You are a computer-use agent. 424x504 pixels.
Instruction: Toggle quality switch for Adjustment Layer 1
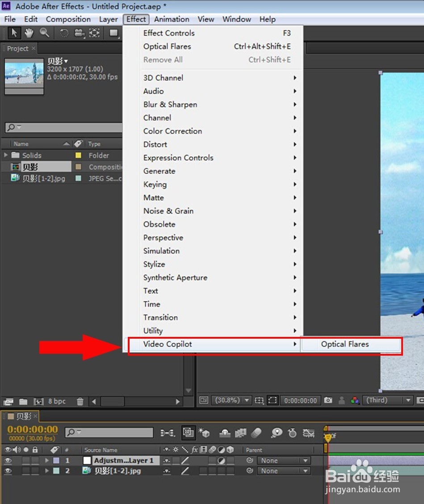(185, 461)
